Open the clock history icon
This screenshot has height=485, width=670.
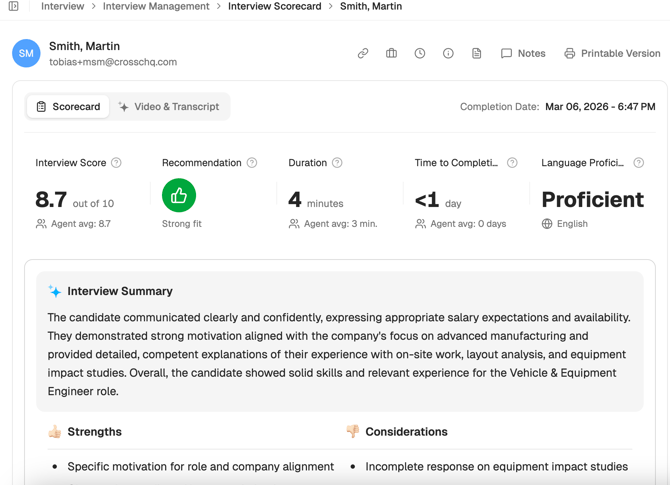click(420, 53)
